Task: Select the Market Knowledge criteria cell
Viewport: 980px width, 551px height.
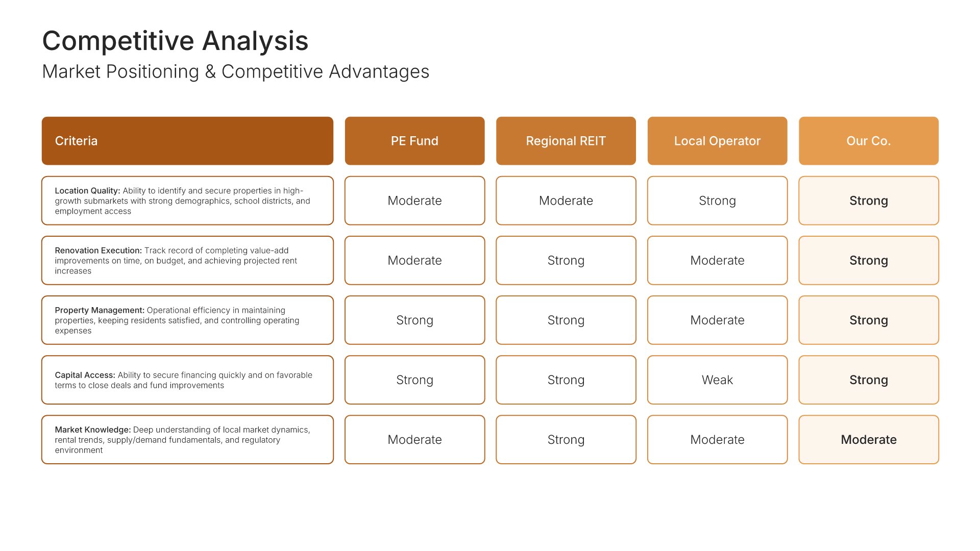Action: point(187,439)
